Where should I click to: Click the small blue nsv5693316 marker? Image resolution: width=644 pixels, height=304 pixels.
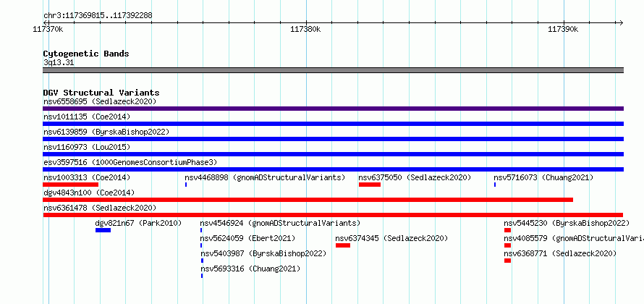click(x=202, y=276)
